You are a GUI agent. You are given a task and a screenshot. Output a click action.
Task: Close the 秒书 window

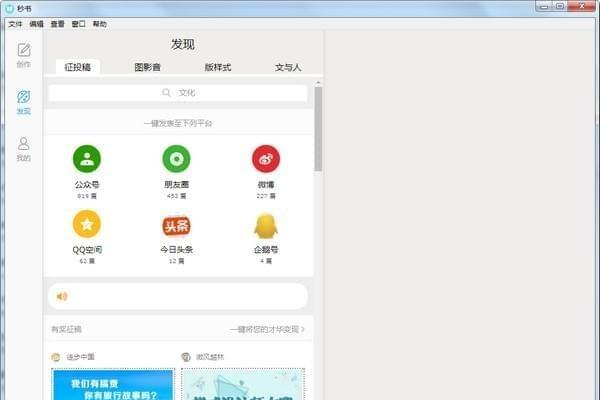[x=582, y=7]
